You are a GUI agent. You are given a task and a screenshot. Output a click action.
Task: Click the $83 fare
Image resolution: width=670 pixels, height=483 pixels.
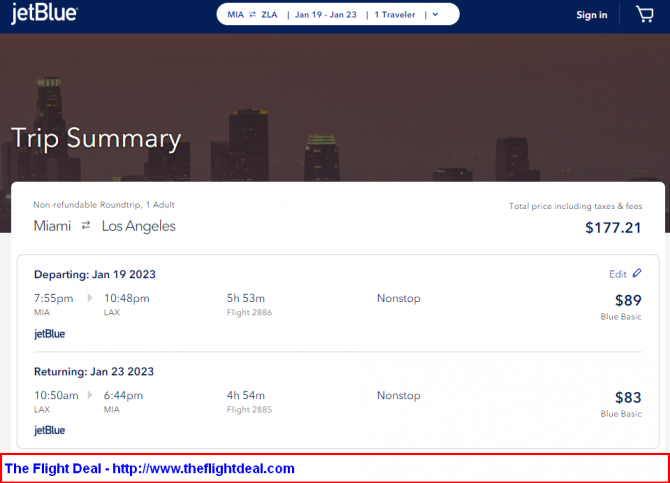(x=628, y=398)
